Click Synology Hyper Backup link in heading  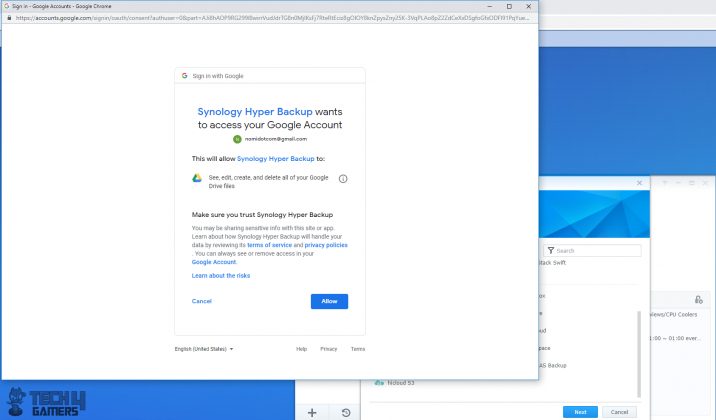255,112
